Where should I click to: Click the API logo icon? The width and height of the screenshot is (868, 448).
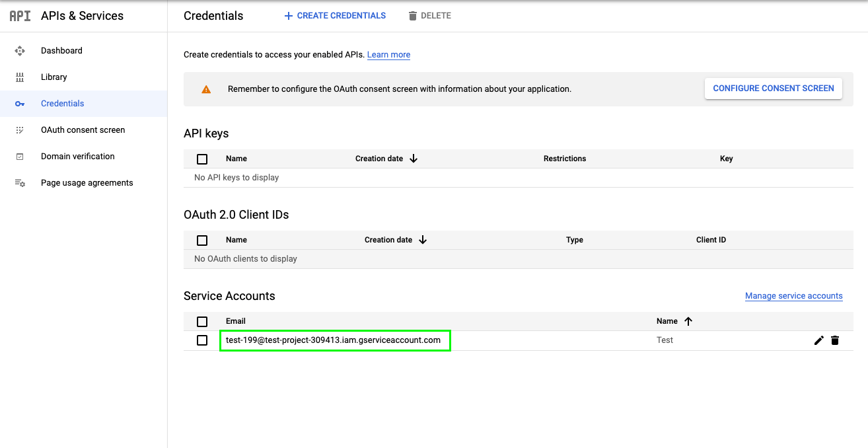(20, 16)
